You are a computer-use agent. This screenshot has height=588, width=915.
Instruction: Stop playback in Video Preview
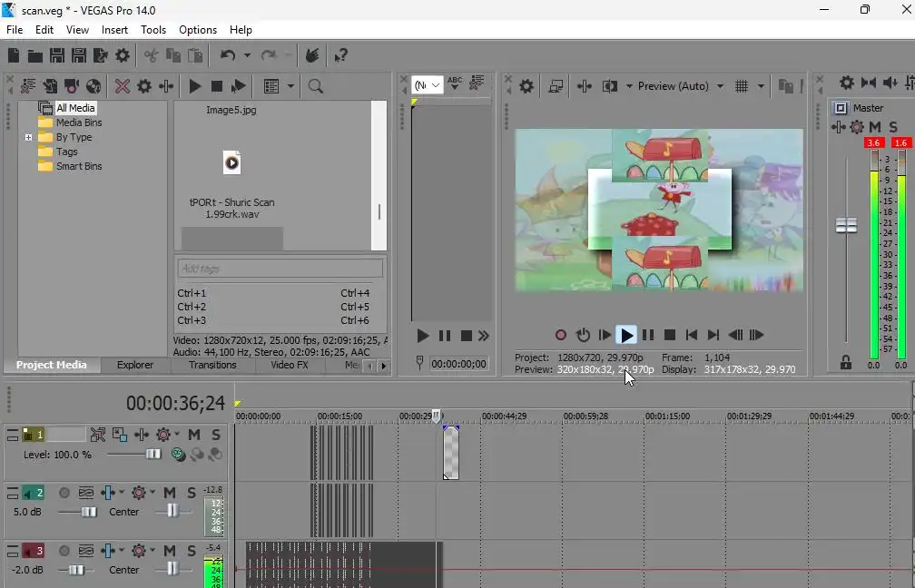click(x=670, y=335)
